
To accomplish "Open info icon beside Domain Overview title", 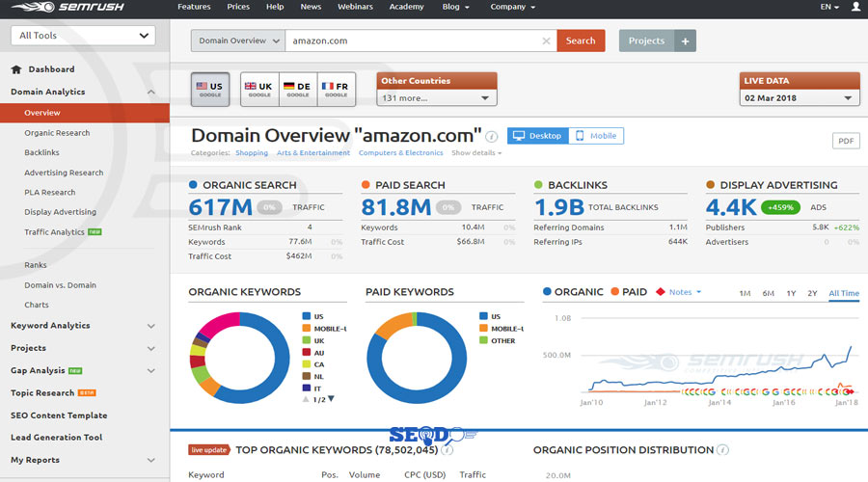I will pos(491,136).
